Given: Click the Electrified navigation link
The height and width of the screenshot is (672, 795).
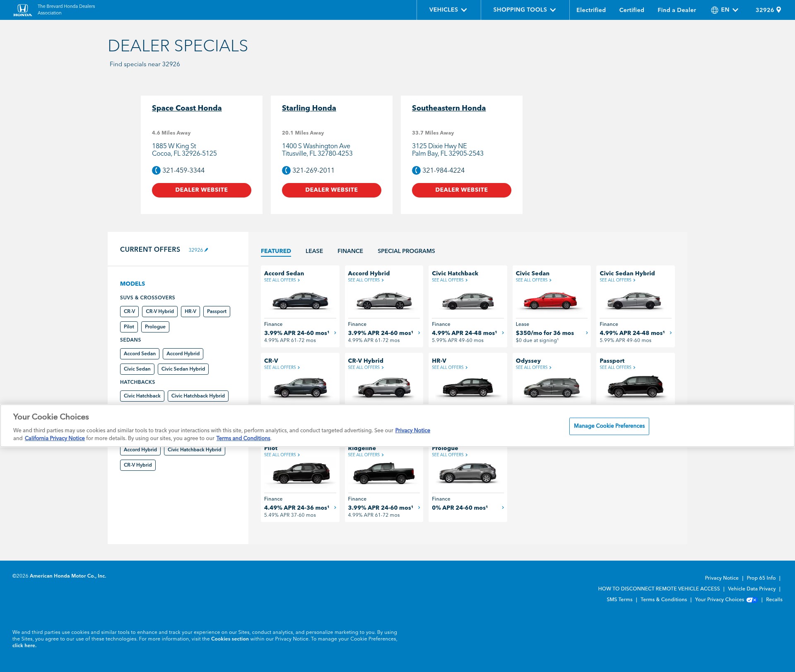Looking at the screenshot, I should point(591,10).
